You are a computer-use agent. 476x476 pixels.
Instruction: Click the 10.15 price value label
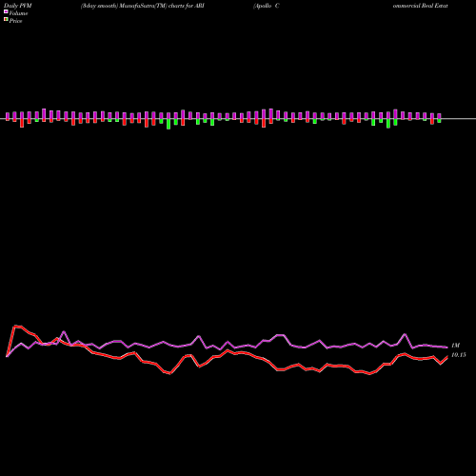click(x=459, y=355)
